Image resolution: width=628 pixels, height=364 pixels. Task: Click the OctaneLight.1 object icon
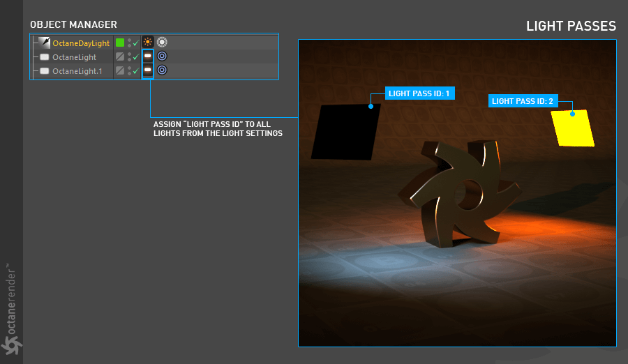[x=45, y=71]
